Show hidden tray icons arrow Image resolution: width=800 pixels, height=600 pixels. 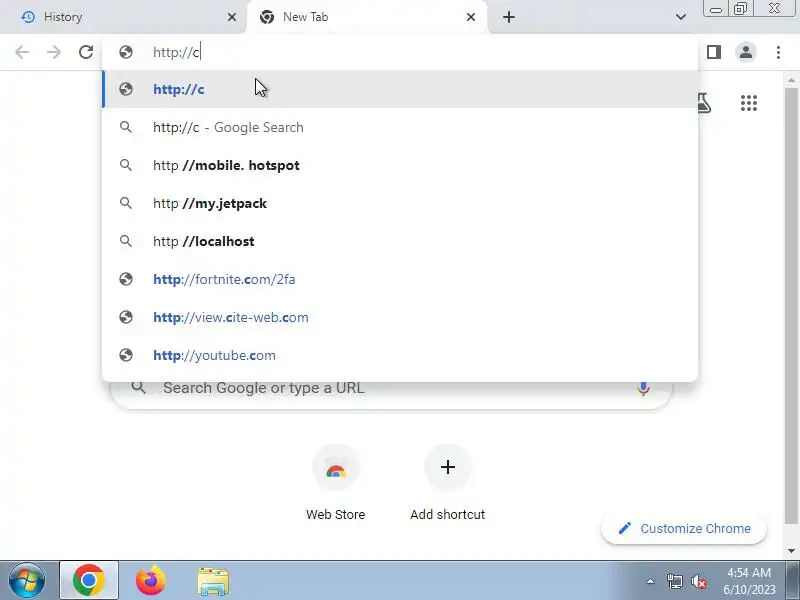pos(650,581)
